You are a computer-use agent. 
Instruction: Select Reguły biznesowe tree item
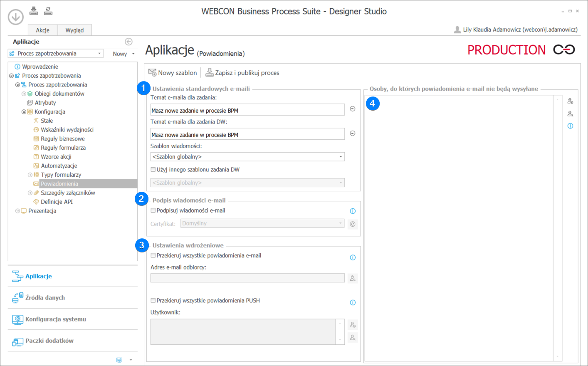tap(62, 139)
